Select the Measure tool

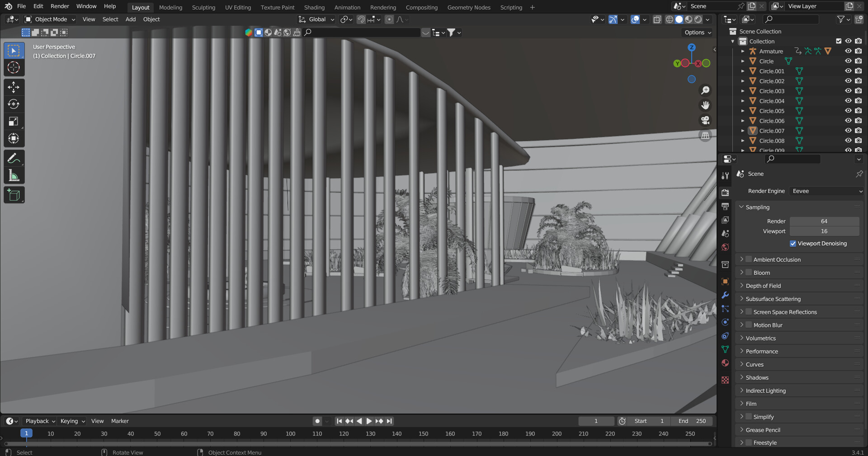(14, 176)
